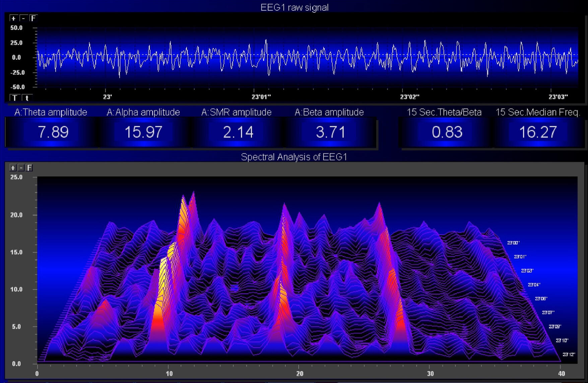This screenshot has height=383, width=588.
Task: Zoom in with + on Spectral Analysis graph
Action: point(13,168)
